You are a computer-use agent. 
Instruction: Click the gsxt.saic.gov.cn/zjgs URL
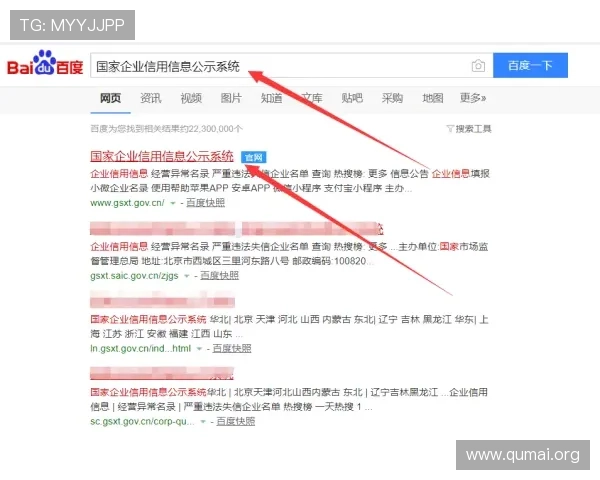134,276
